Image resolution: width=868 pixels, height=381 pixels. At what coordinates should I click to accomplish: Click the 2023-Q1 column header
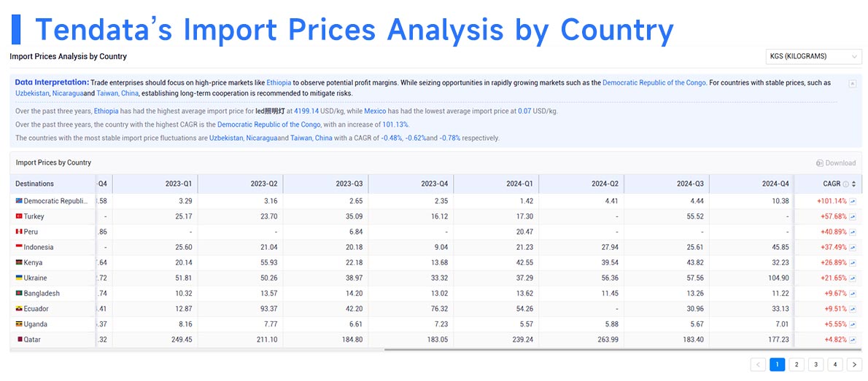[x=155, y=184]
